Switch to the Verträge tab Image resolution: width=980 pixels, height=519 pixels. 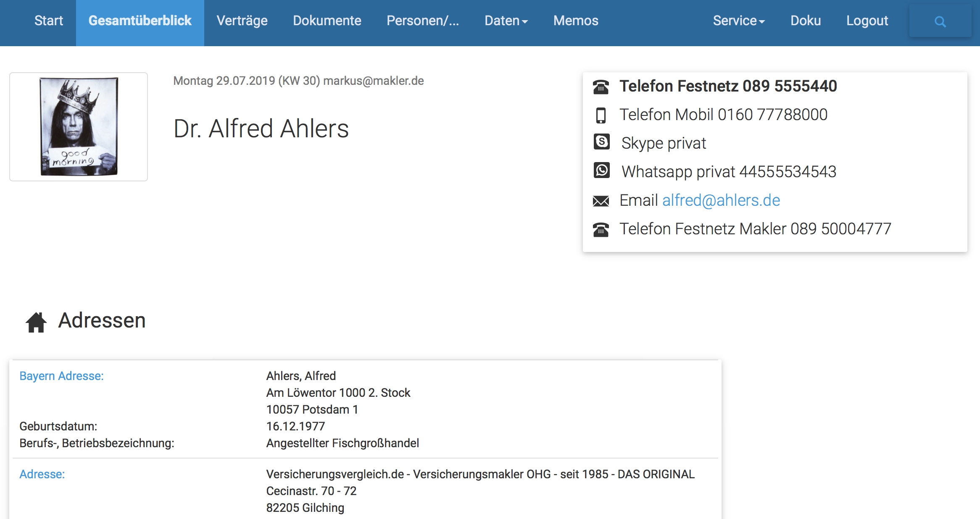(x=242, y=21)
